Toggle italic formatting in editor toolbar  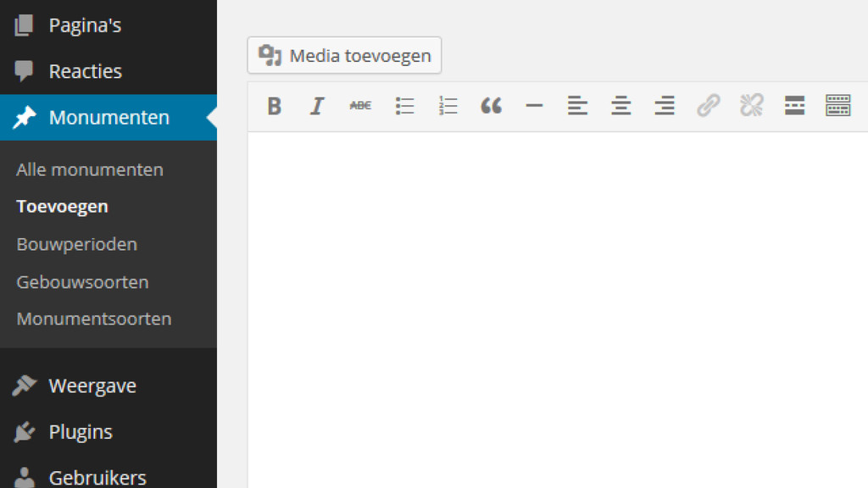point(317,105)
